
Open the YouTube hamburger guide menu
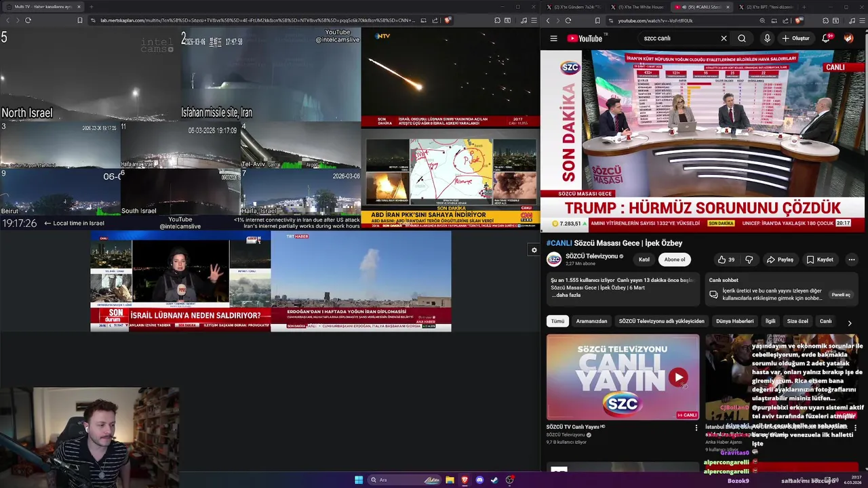click(x=553, y=39)
